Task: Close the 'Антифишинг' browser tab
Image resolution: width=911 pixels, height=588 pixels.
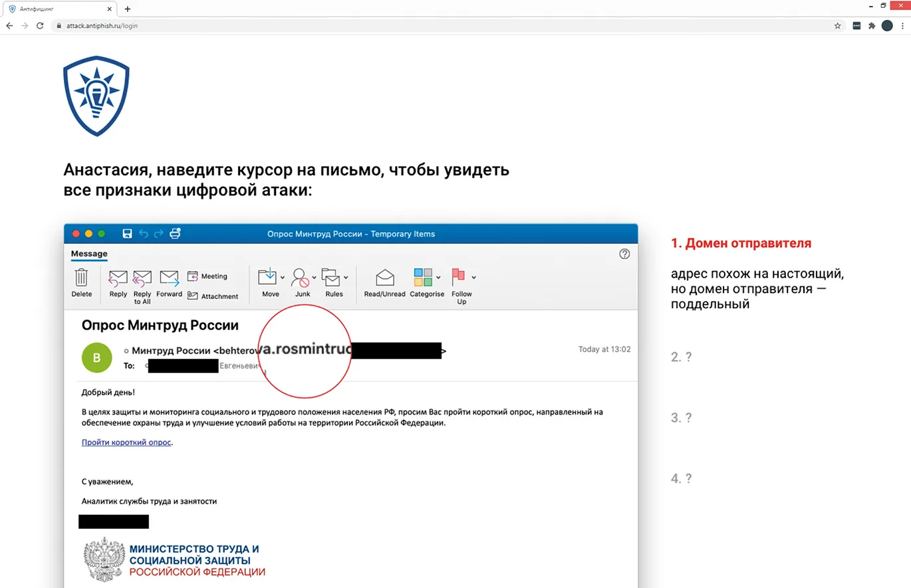Action: coord(110,9)
